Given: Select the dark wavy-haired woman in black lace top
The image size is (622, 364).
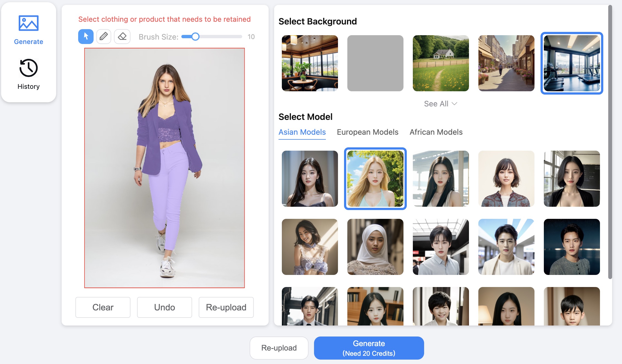Looking at the screenshot, I should tap(310, 179).
